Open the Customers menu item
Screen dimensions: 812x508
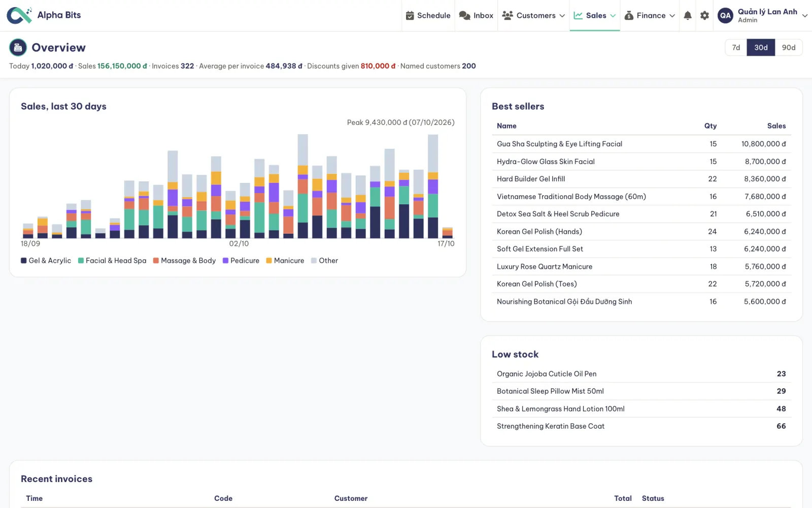(533, 16)
